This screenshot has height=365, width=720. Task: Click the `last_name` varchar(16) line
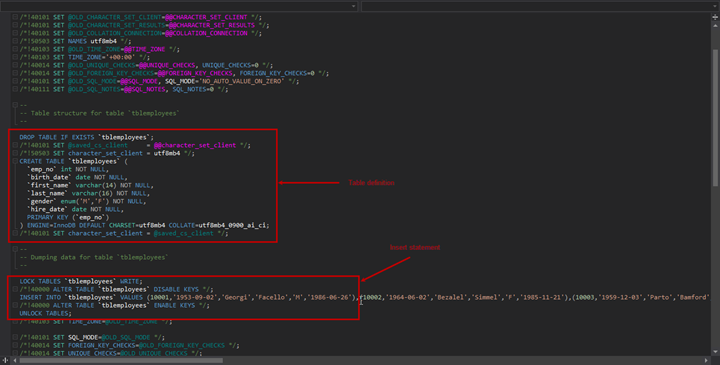(x=89, y=193)
